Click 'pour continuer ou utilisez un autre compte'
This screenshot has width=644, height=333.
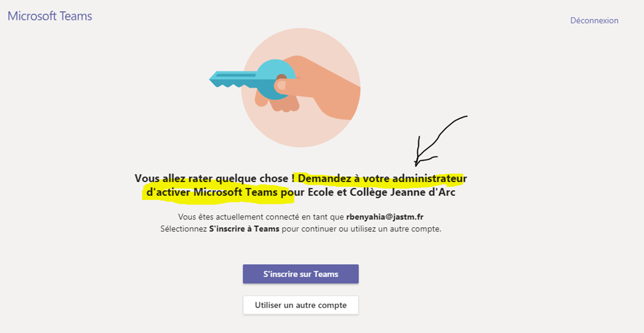click(x=361, y=229)
